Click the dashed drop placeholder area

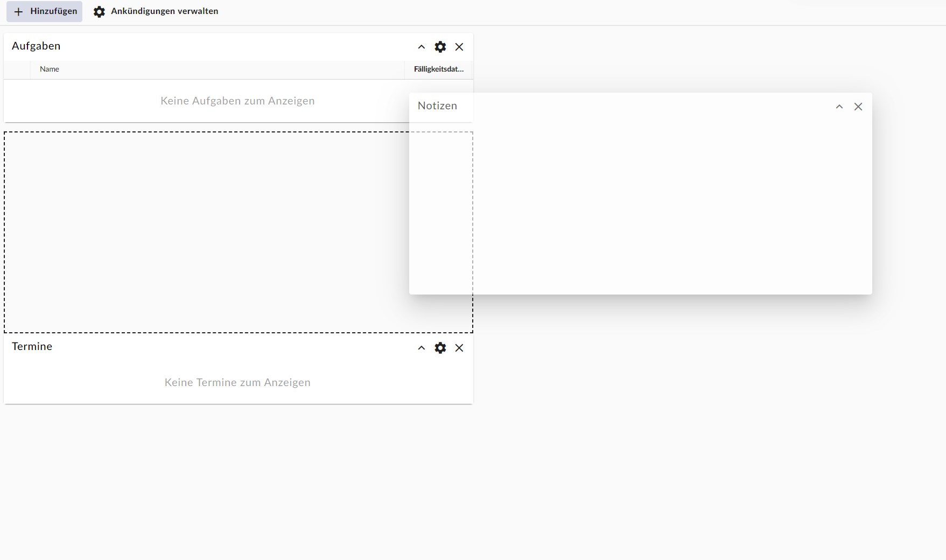[x=205, y=232]
